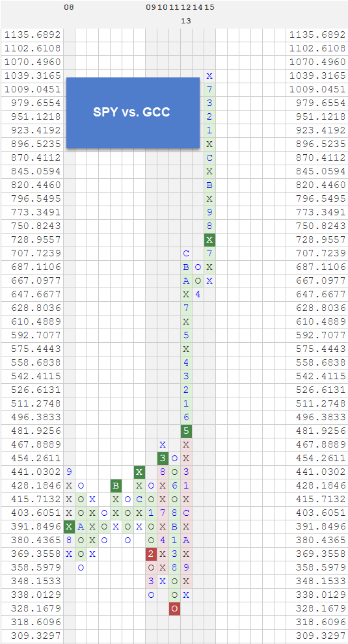Click the blue A in 391.8496 row
This screenshot has width=348, height=644.
click(81, 526)
